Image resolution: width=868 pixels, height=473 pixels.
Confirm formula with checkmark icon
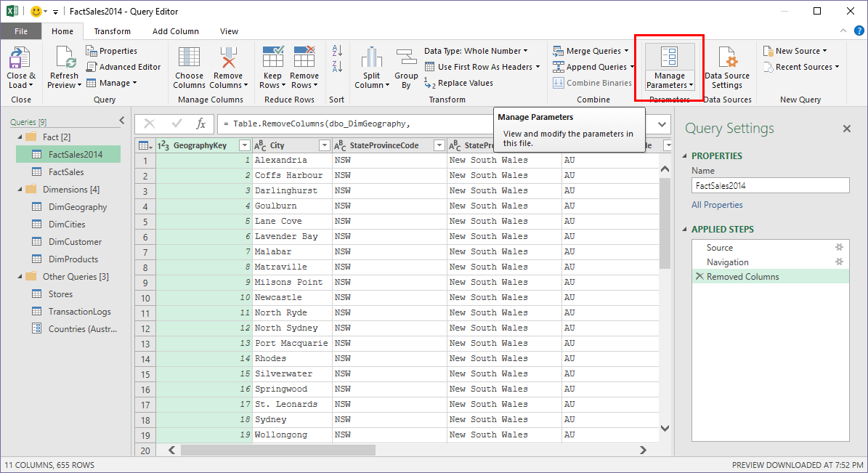click(177, 124)
